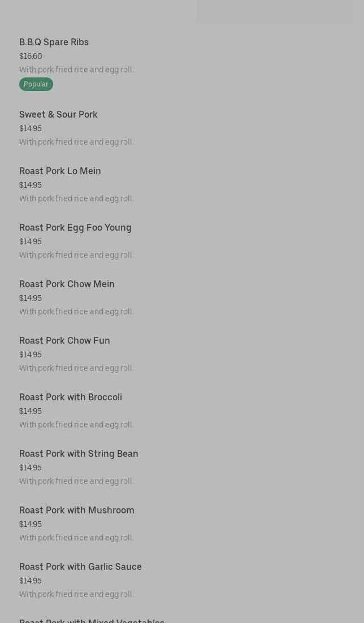Click the $16.60 Spare Ribs price
Image resolution: width=364 pixels, height=623 pixels.
click(x=31, y=57)
